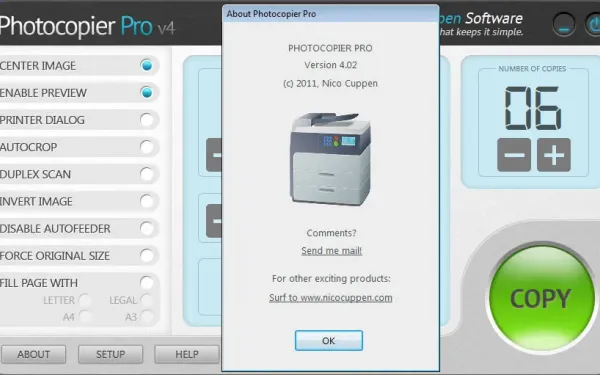Enable FORCE ORIGINAL SIZE
This screenshot has width=600, height=375.
tap(147, 256)
